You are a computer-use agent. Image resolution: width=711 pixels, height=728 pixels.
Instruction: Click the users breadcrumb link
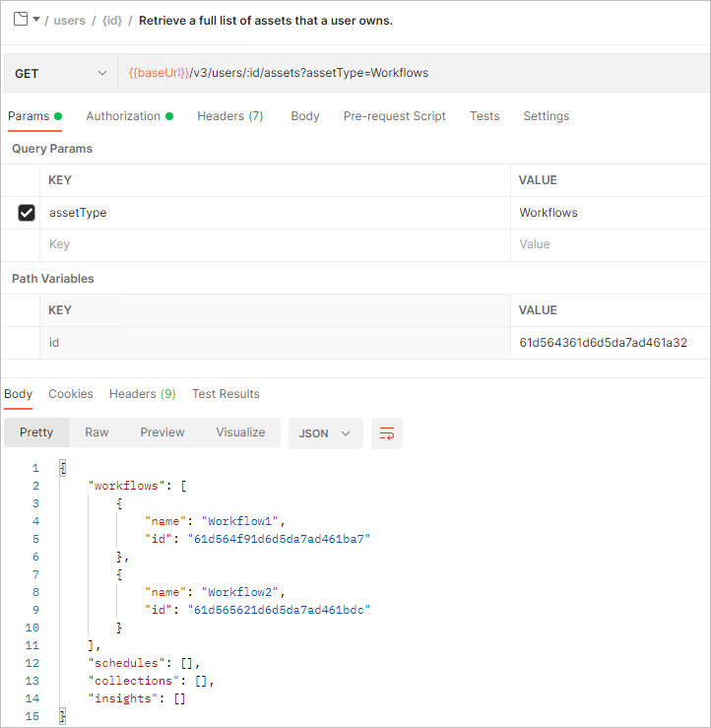tap(70, 21)
